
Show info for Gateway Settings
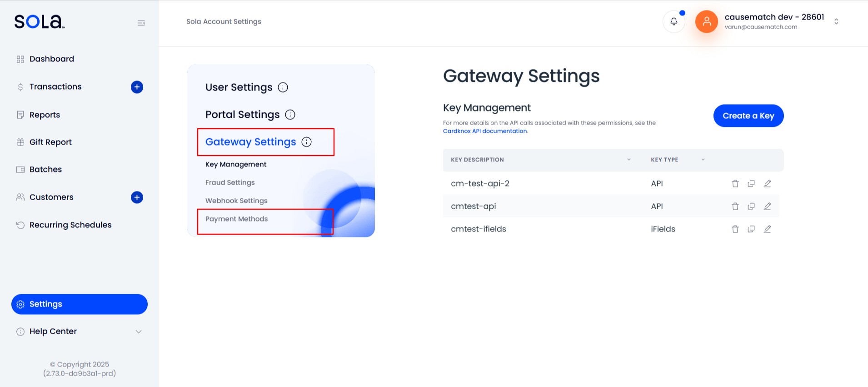click(x=307, y=142)
